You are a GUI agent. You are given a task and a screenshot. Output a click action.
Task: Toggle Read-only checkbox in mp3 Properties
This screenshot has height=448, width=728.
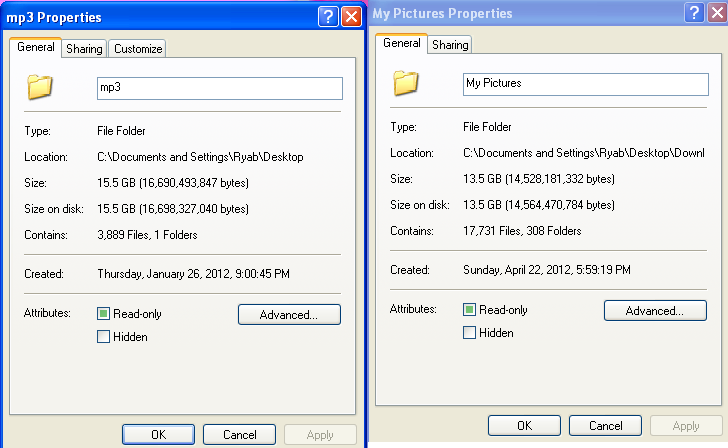[x=104, y=314]
